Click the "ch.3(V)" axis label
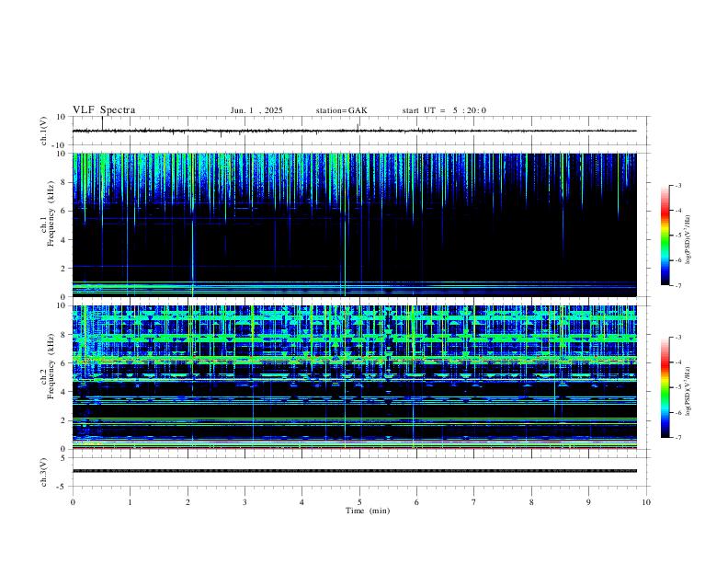The width and height of the screenshot is (728, 563). click(44, 472)
